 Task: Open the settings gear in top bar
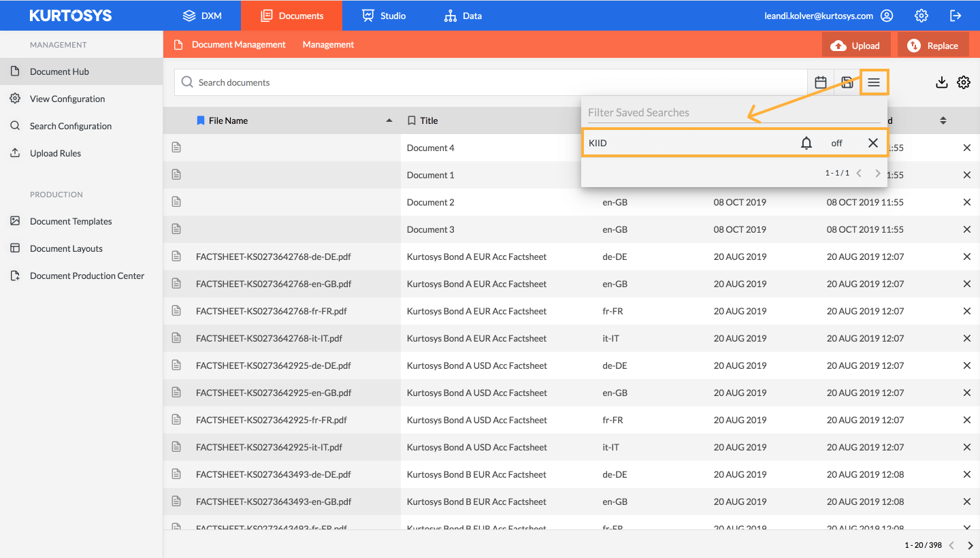pyautogui.click(x=921, y=15)
